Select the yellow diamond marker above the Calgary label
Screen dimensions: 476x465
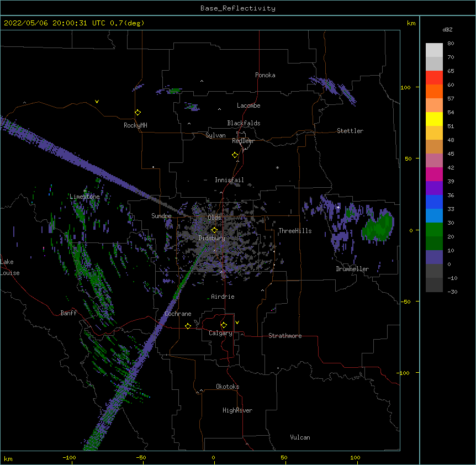224,325
